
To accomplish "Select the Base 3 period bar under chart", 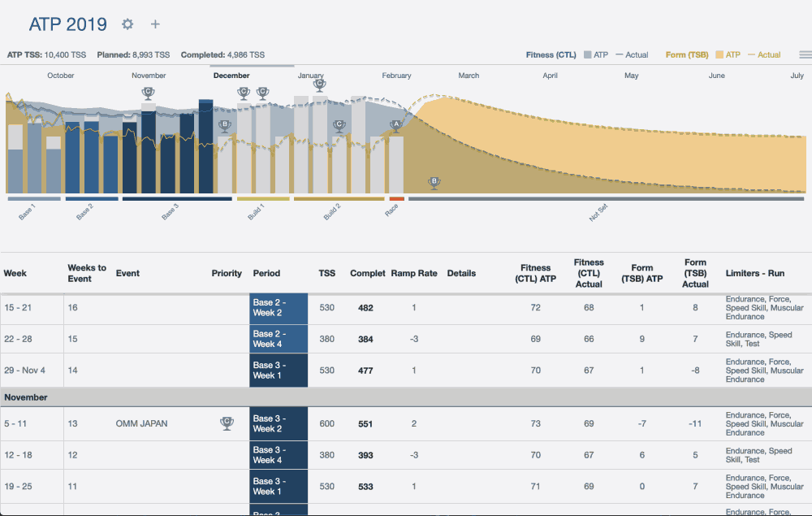I will click(177, 198).
